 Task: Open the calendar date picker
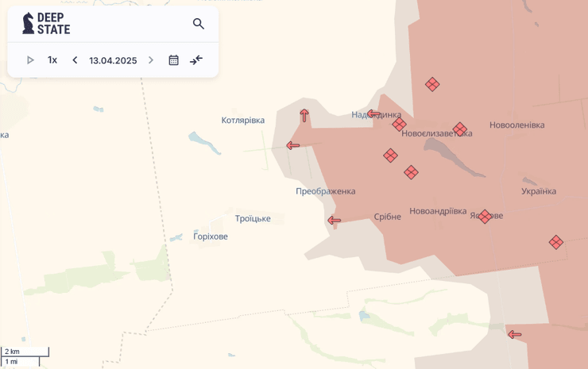[x=173, y=60]
